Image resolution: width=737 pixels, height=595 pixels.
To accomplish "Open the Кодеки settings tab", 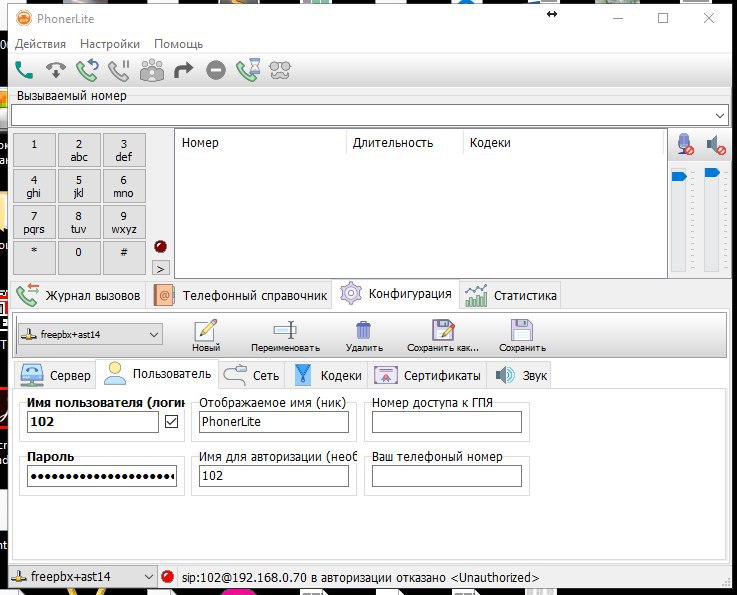I will (328, 376).
